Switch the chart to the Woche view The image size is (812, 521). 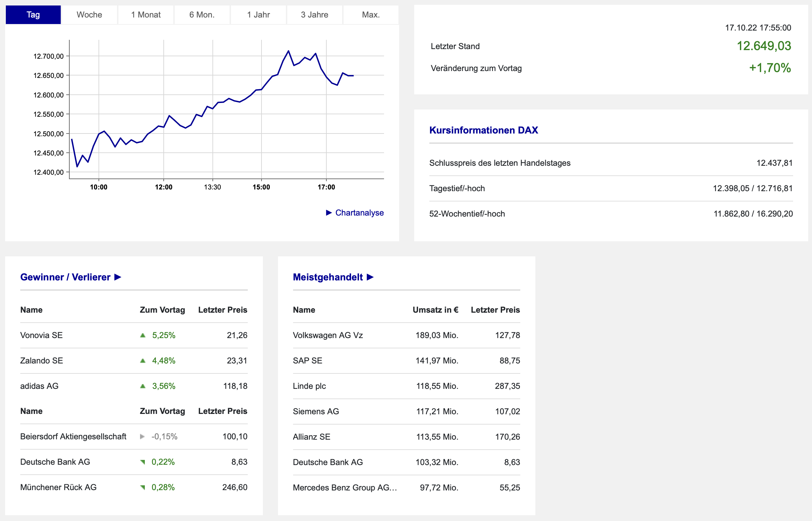click(89, 15)
